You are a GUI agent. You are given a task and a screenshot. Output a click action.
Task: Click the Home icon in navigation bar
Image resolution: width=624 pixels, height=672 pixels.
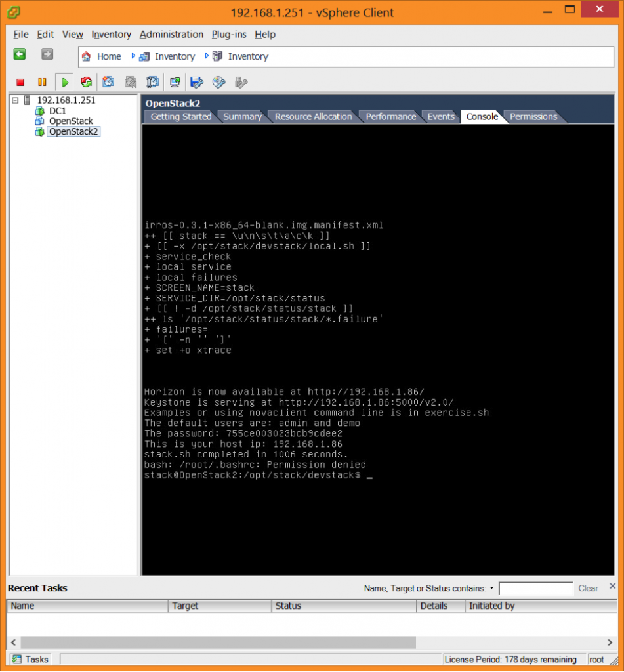click(x=86, y=56)
